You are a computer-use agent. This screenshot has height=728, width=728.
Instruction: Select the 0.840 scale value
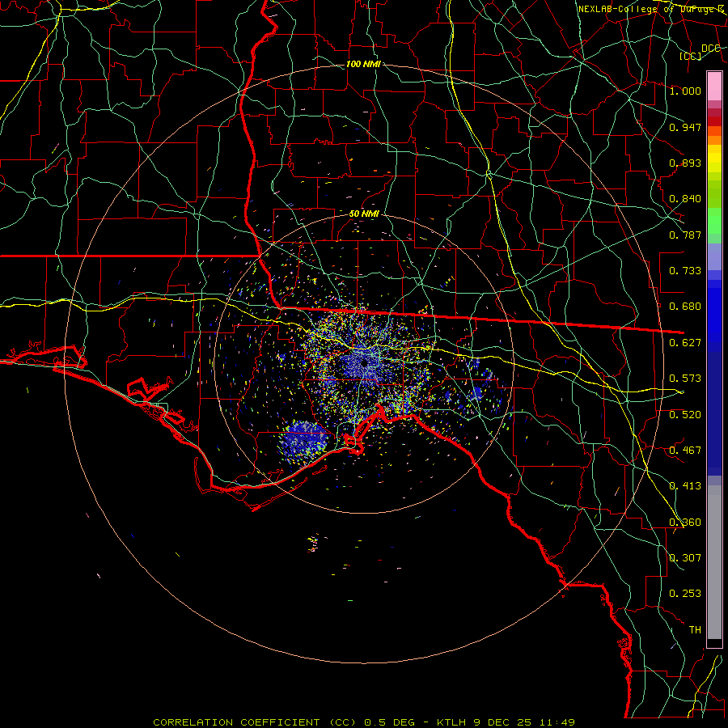pyautogui.click(x=685, y=199)
